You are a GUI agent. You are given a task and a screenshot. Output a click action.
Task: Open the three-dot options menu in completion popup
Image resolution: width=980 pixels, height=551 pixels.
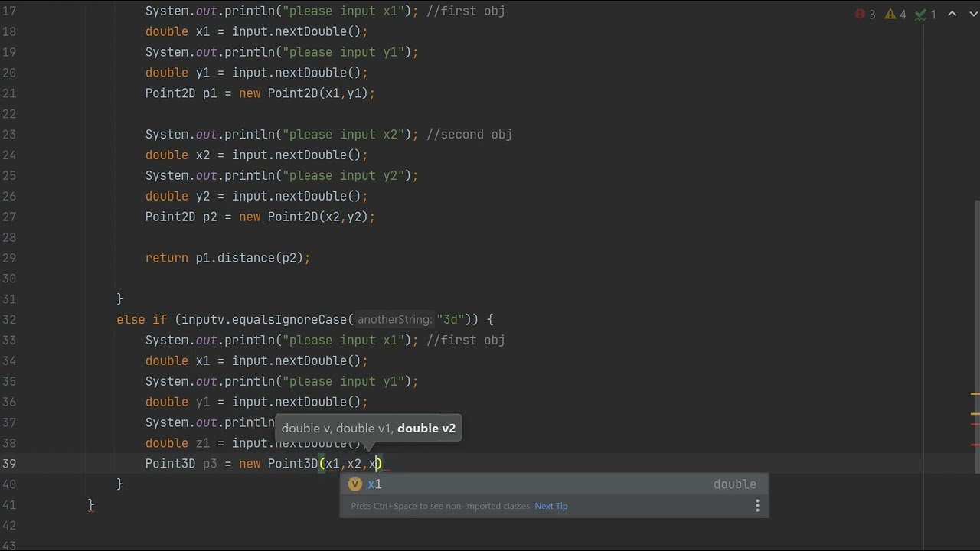pos(757,506)
